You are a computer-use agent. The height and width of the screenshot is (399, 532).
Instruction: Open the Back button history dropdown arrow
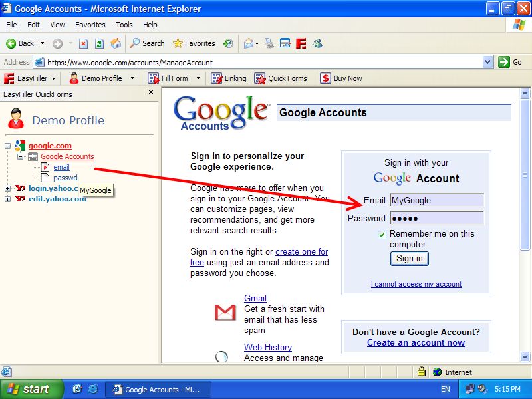point(42,43)
